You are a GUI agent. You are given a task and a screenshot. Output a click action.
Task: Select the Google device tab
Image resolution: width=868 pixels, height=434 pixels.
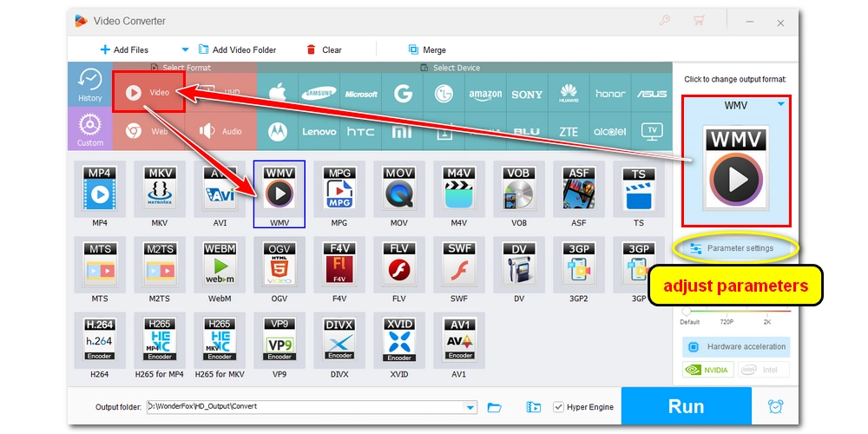[x=403, y=94]
